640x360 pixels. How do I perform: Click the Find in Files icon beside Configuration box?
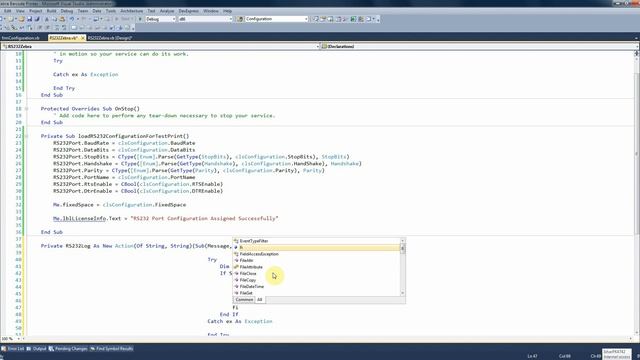coord(240,19)
